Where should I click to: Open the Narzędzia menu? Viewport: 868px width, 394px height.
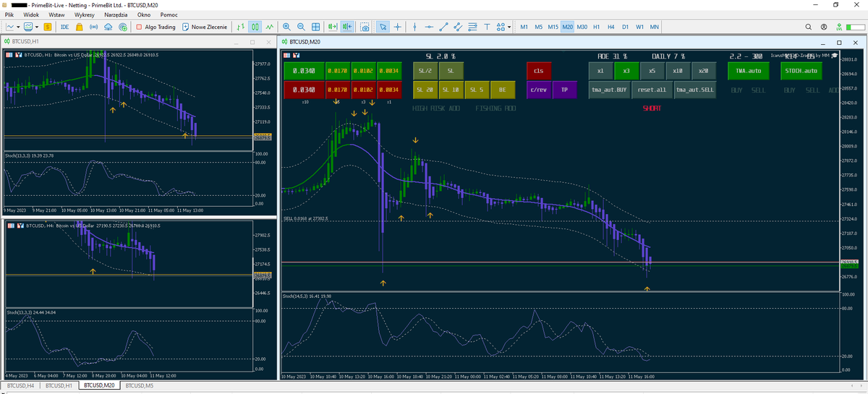[x=115, y=14]
